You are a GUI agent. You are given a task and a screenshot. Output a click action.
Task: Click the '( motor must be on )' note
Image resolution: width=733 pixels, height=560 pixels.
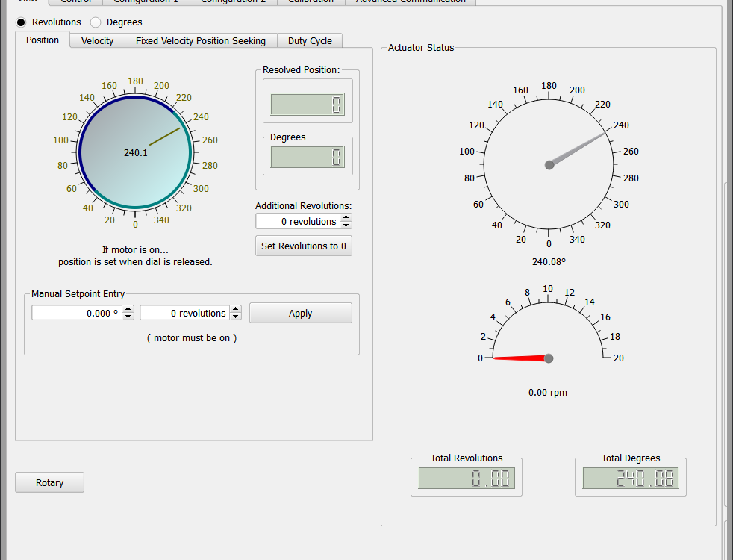coord(192,338)
